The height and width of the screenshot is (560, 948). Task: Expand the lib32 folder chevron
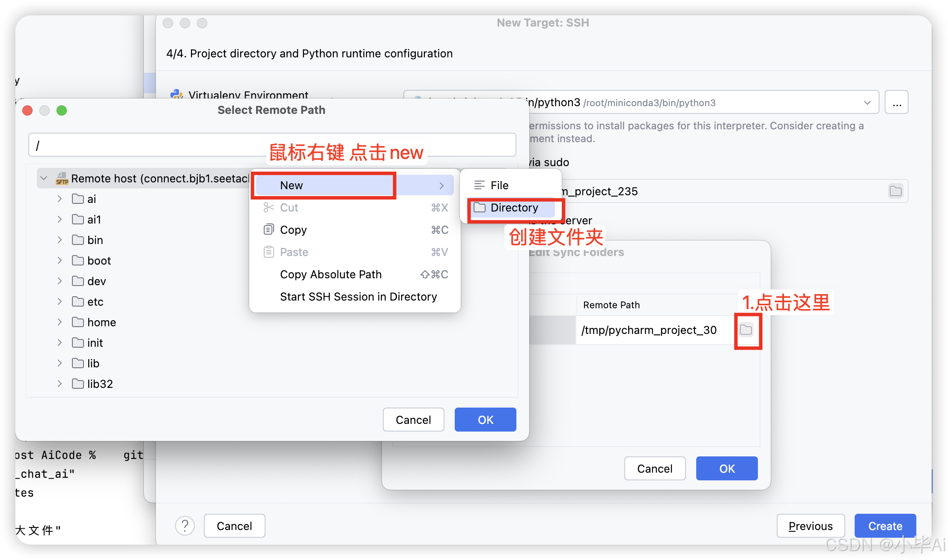60,384
